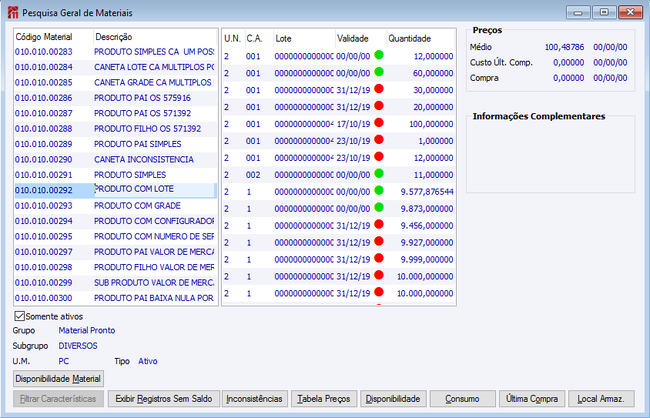Open Tabela Preços
650x418 pixels.
point(323,399)
